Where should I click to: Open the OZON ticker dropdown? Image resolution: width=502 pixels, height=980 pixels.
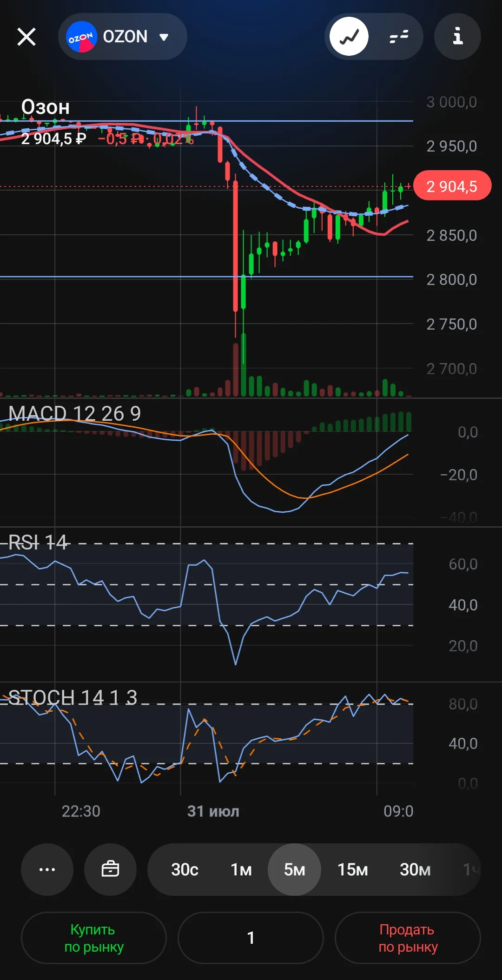pyautogui.click(x=123, y=37)
